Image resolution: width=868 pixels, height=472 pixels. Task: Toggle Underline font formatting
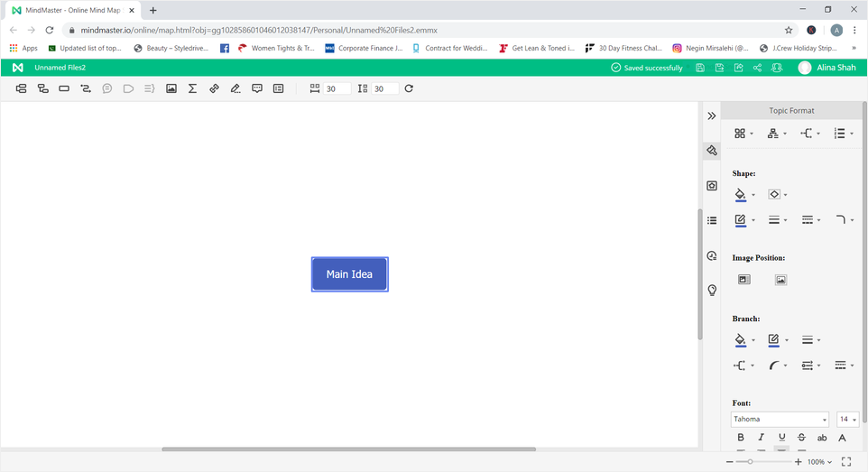pyautogui.click(x=781, y=438)
